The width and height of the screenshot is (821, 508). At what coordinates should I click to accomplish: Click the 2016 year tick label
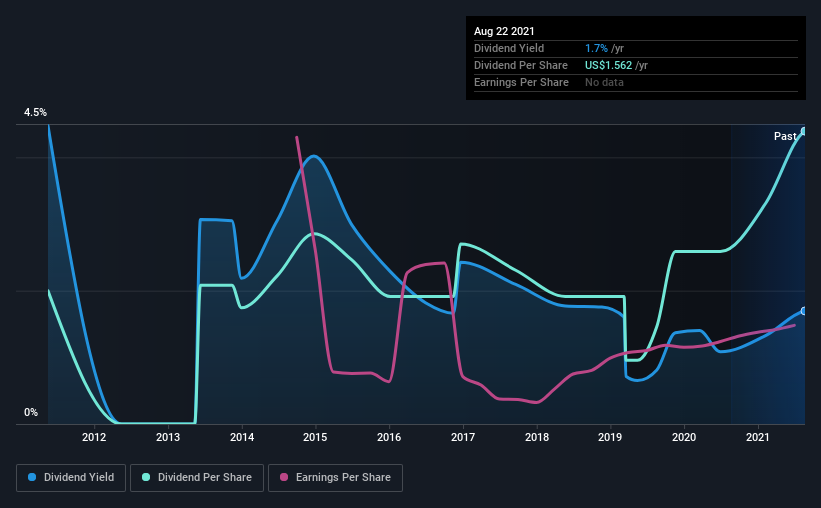tap(389, 437)
